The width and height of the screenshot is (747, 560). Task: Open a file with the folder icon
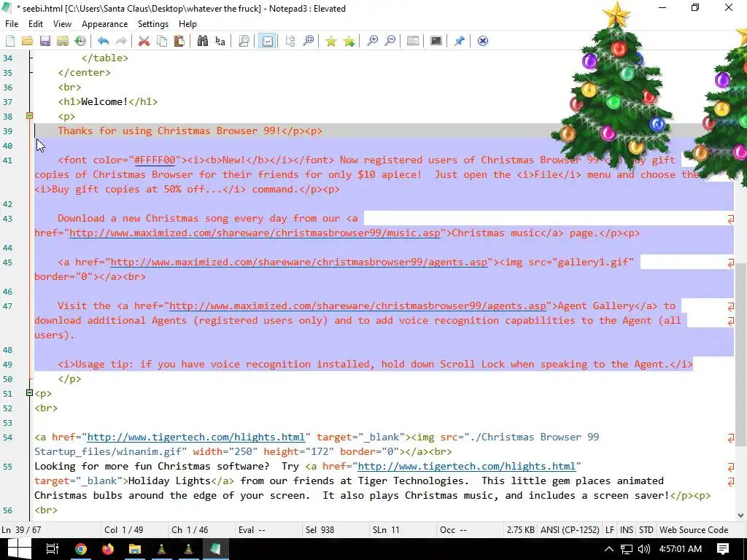[27, 41]
